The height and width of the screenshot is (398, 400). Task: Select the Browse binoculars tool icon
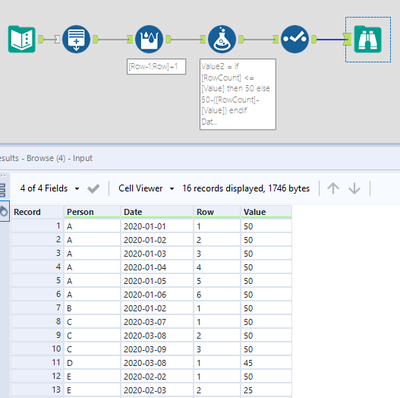tap(368, 39)
